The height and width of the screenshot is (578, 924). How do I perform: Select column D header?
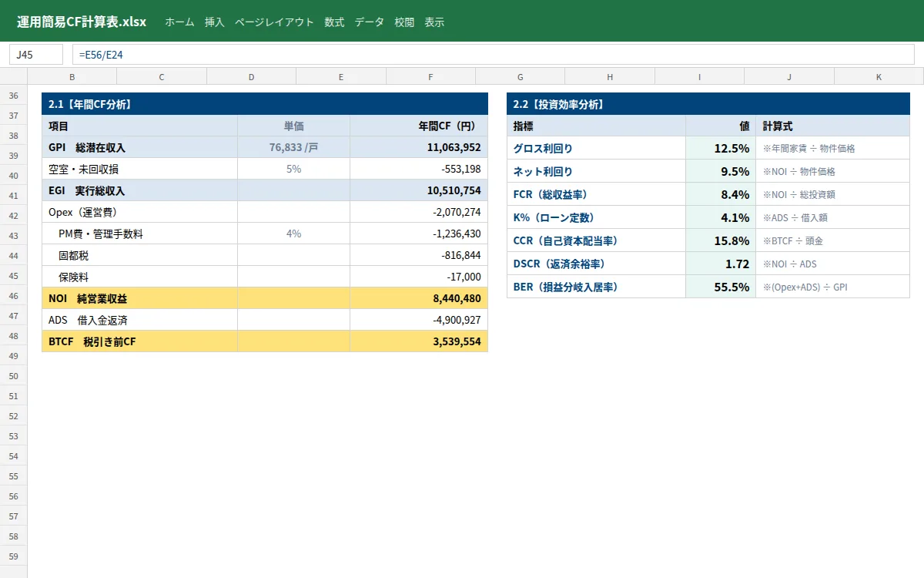tap(251, 77)
